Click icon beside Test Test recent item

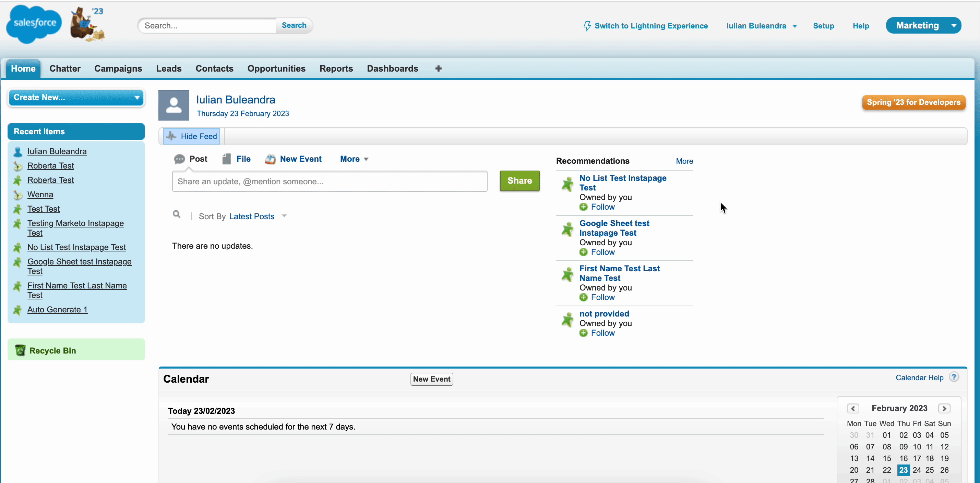pos(17,209)
